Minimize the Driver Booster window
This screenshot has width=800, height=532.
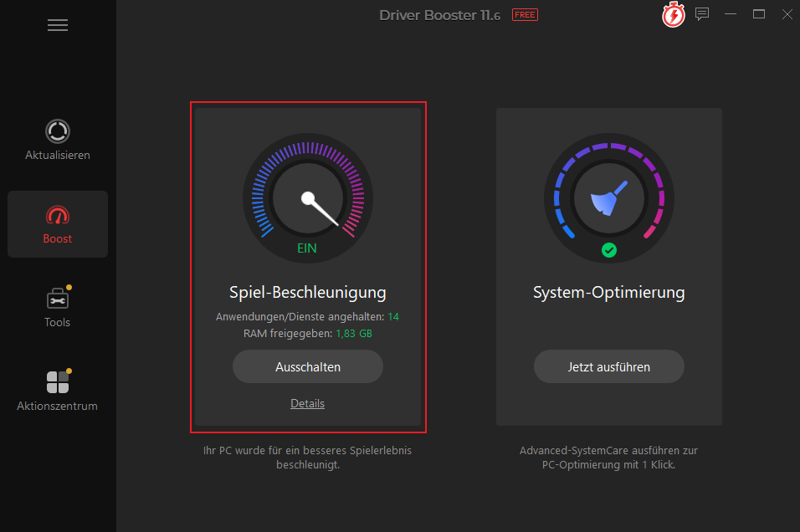pos(731,14)
